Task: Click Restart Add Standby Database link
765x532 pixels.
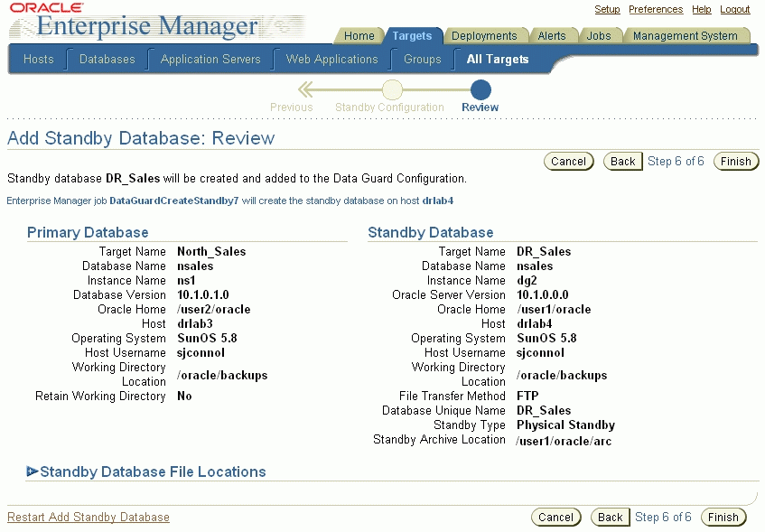Action: click(x=89, y=518)
